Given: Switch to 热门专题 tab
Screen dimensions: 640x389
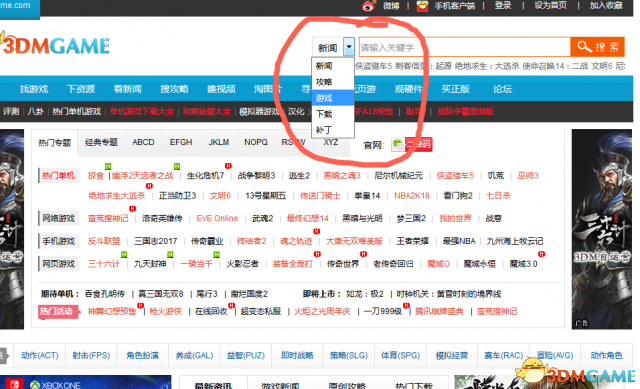Looking at the screenshot, I should click(x=54, y=142).
